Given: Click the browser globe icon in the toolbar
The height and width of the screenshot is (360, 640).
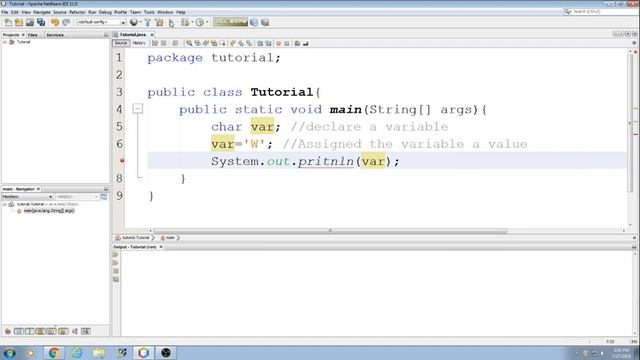Looking at the screenshot, I should point(133,22).
